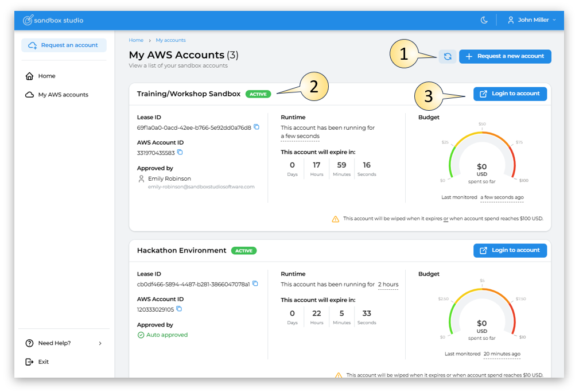Copy the Lease ID starting with 69f1a0a0
The width and height of the screenshot is (583, 392).
(x=256, y=127)
